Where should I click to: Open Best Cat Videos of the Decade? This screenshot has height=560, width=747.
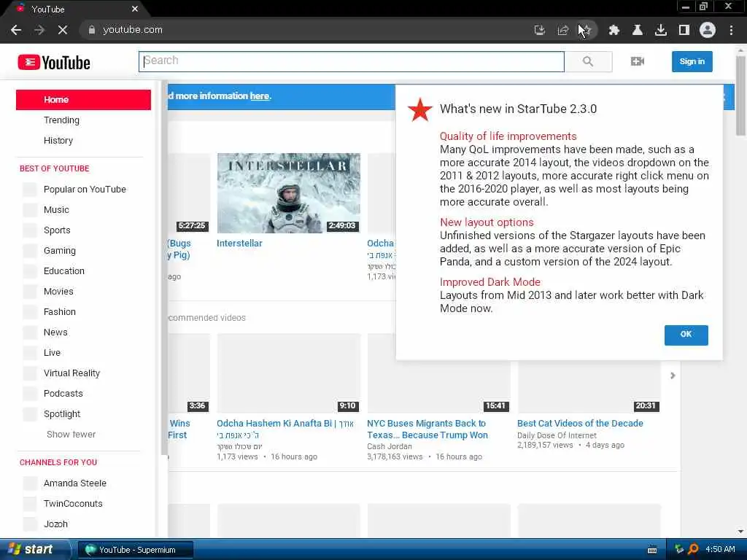(x=580, y=424)
